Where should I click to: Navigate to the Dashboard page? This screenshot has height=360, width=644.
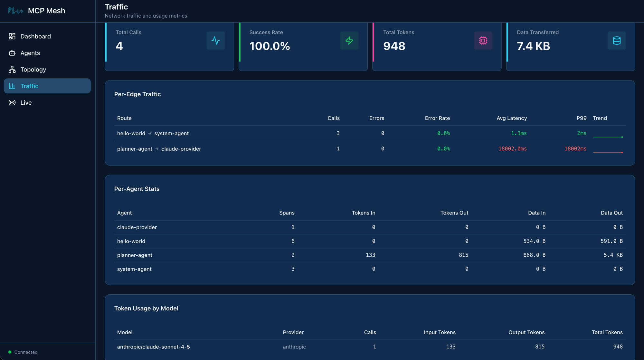tap(35, 36)
